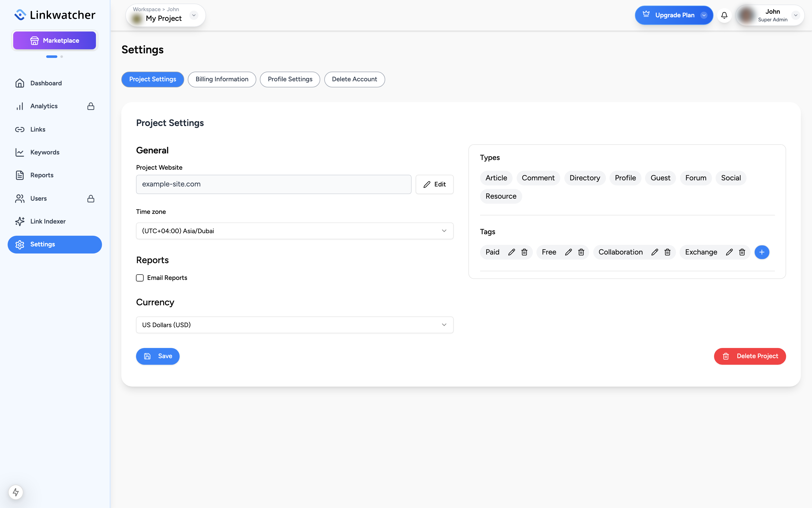Open the Currency dropdown
Screen dimensions: 812x508
tap(295, 325)
